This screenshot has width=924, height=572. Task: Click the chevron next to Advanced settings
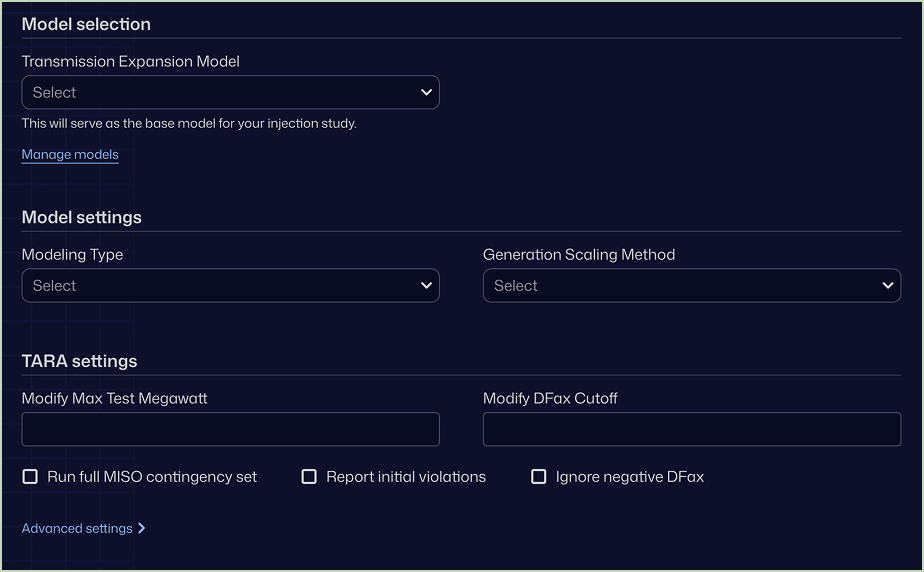[x=141, y=528]
